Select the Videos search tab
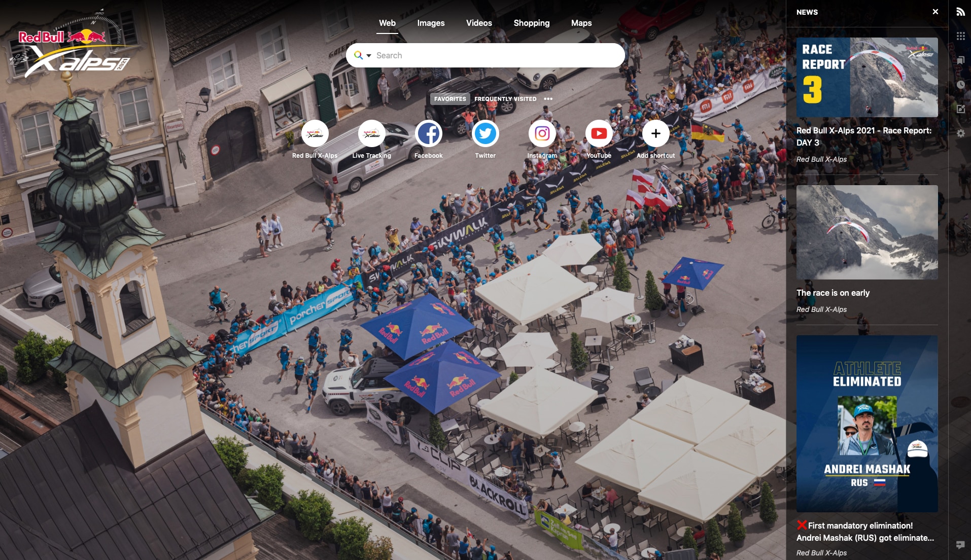Screen dimensions: 971x560 click(479, 23)
